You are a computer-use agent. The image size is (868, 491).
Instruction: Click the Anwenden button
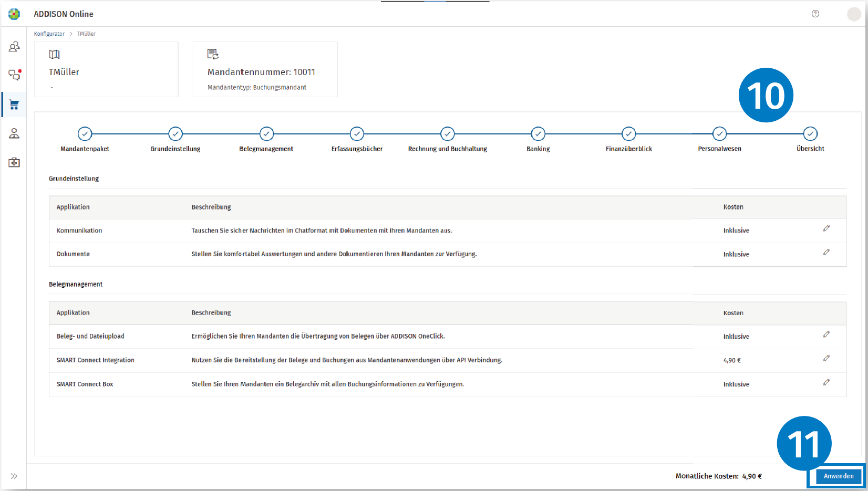[839, 476]
